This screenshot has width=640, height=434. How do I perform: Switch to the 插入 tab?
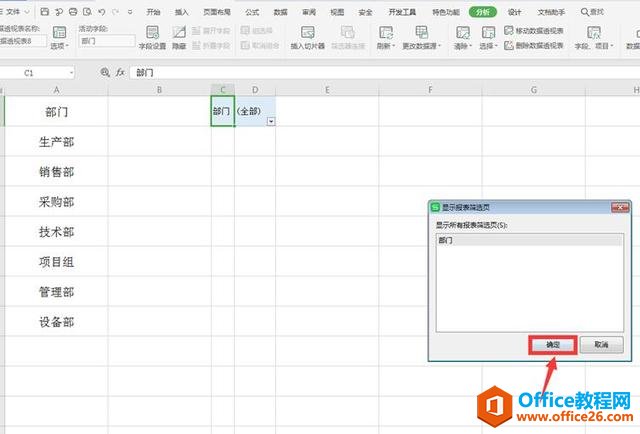click(x=181, y=12)
